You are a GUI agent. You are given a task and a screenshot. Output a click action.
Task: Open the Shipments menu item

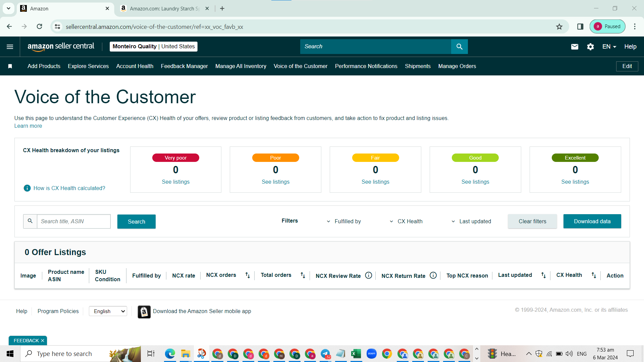(418, 66)
